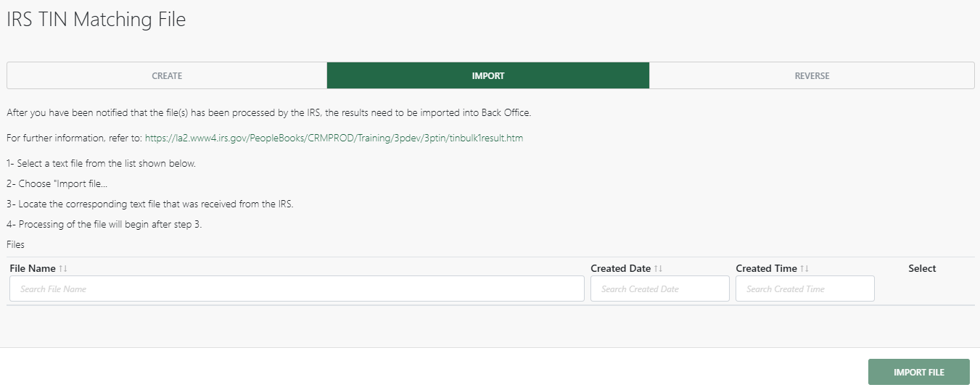Select the IMPORT tab
Viewport: 980px width, 390px height.
pyautogui.click(x=488, y=75)
